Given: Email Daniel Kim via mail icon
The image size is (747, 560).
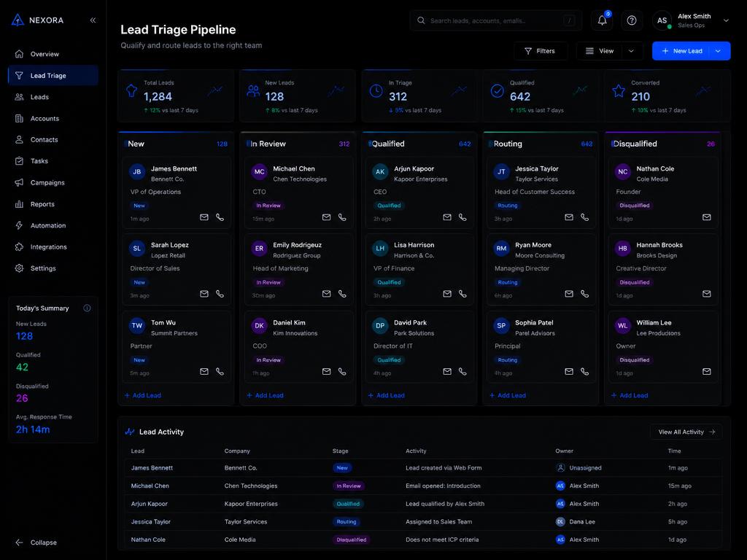Looking at the screenshot, I should pyautogui.click(x=326, y=371).
